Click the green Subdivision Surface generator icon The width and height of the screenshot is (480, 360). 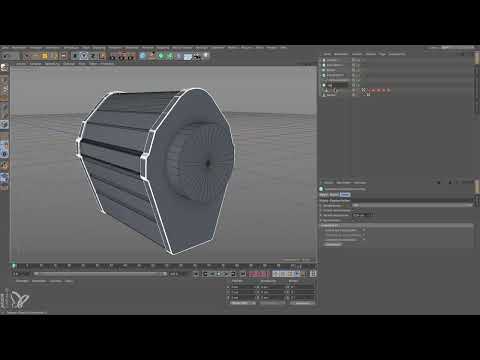click(161, 56)
